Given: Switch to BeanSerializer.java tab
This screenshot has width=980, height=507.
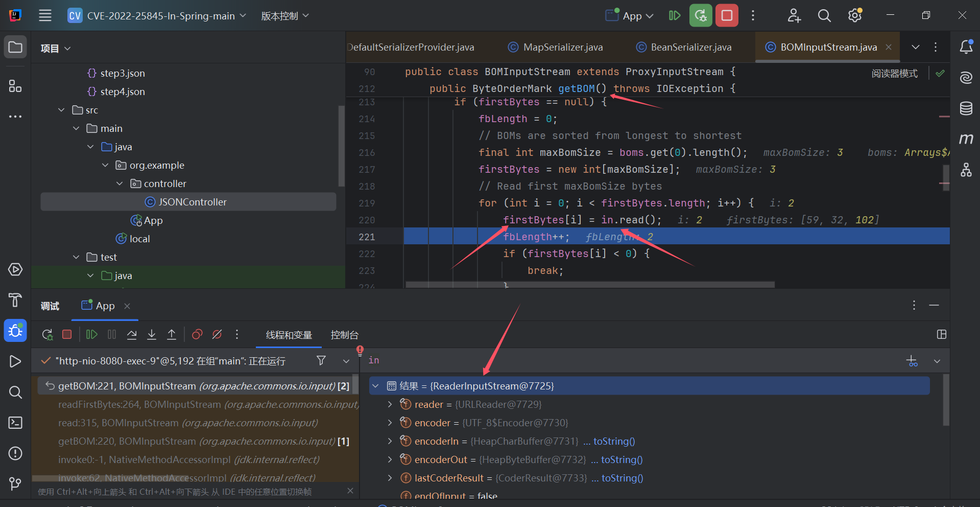Looking at the screenshot, I should point(684,47).
